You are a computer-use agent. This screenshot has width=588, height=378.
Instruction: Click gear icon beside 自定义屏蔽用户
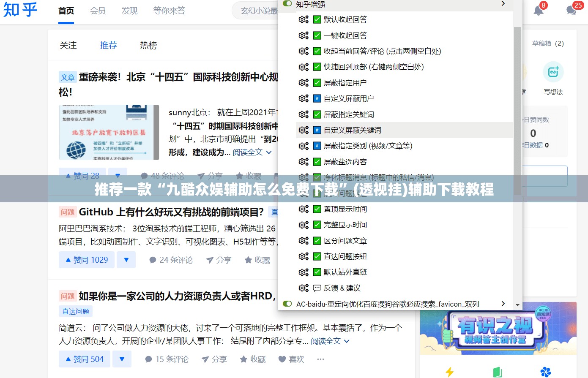304,98
